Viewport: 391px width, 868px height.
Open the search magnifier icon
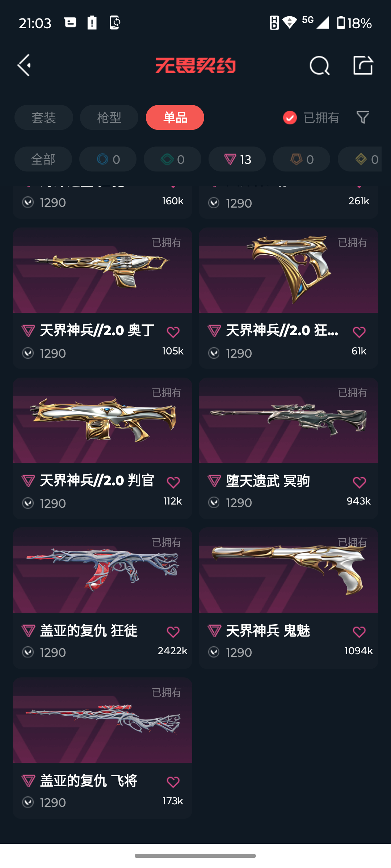pyautogui.click(x=320, y=65)
